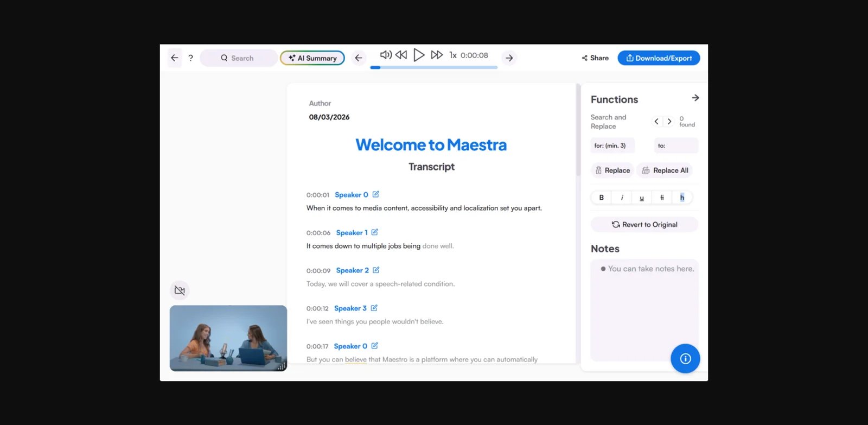Click the 'for: (min. 3)' search field
868x425 pixels.
click(x=612, y=145)
